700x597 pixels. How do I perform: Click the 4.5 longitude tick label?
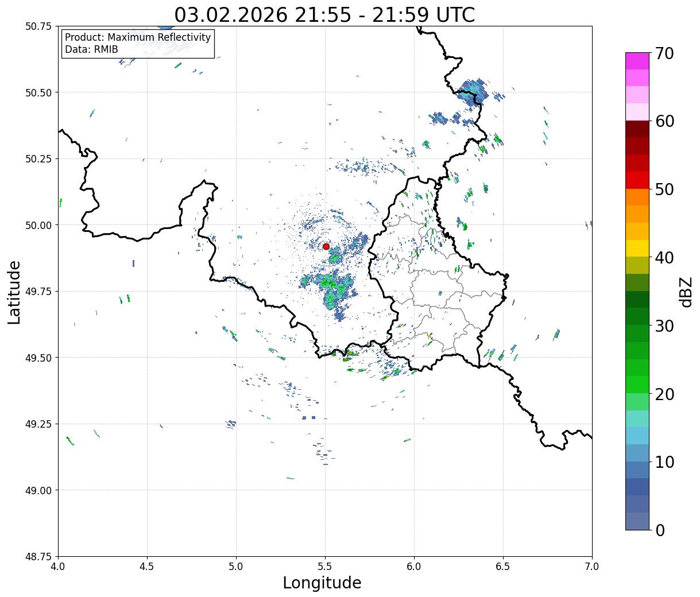147,567
